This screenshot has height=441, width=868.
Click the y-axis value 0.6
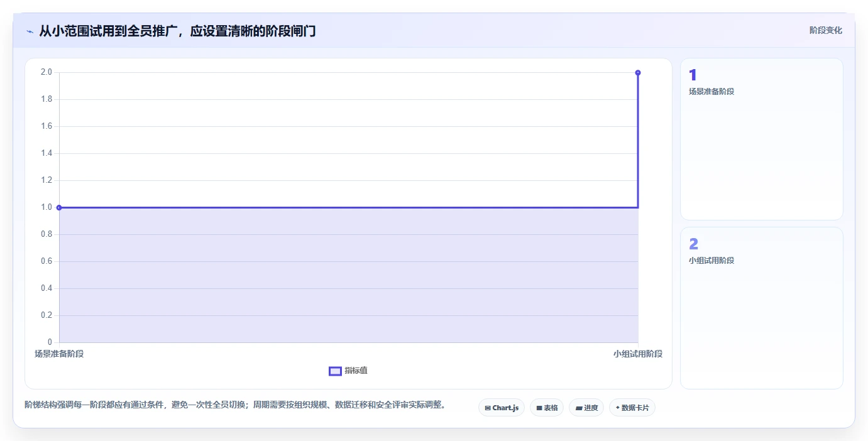(47, 261)
